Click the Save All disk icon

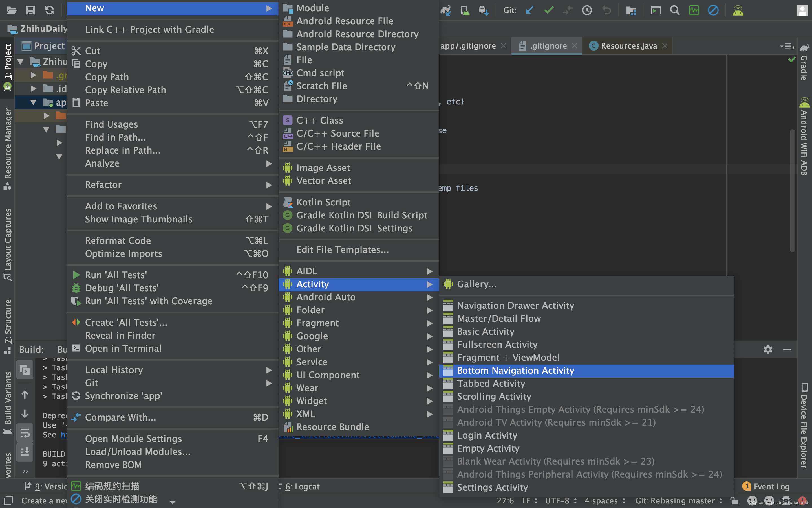click(x=30, y=10)
